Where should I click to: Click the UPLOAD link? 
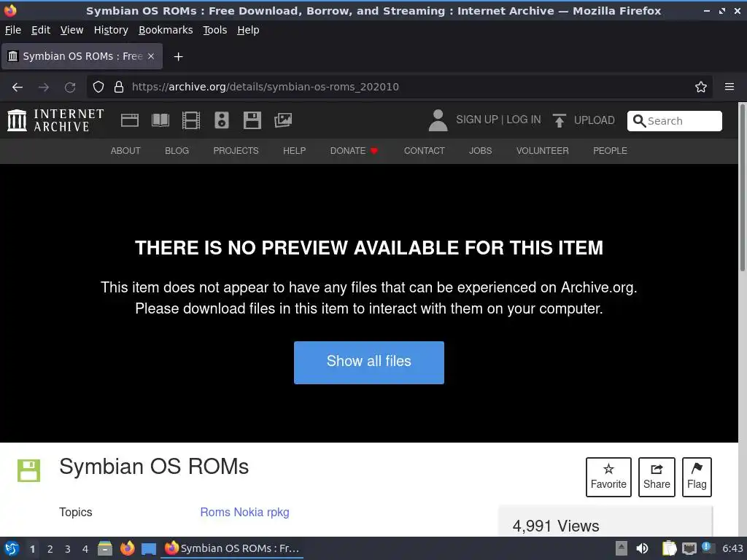point(594,120)
